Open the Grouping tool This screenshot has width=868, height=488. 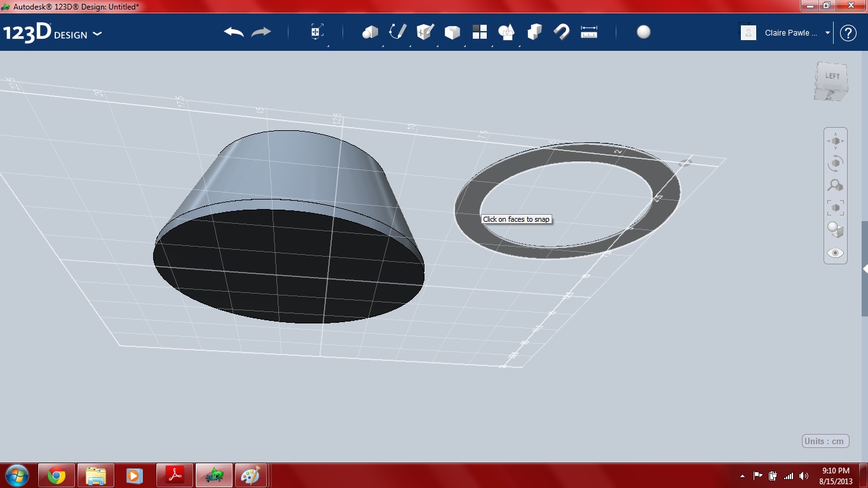click(x=507, y=32)
